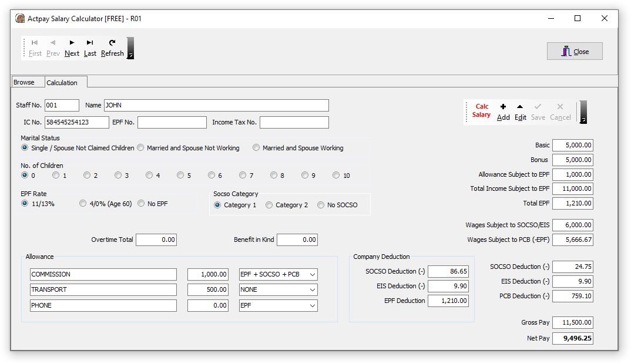This screenshot has width=631, height=364.
Task: Click the Calc Salary button
Action: [481, 110]
